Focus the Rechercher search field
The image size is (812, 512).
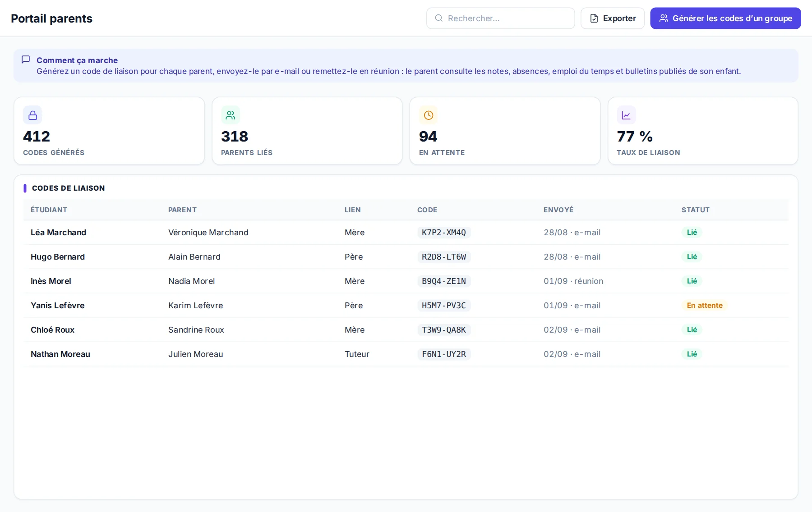click(x=501, y=18)
